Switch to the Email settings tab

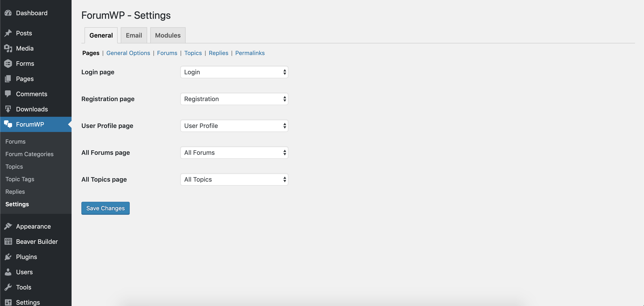pos(134,35)
